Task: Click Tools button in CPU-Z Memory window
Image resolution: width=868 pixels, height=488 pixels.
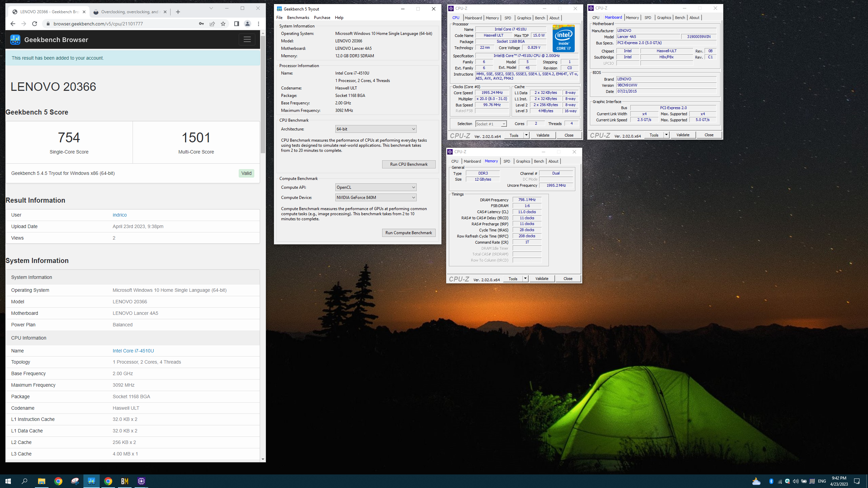Action: pyautogui.click(x=513, y=279)
